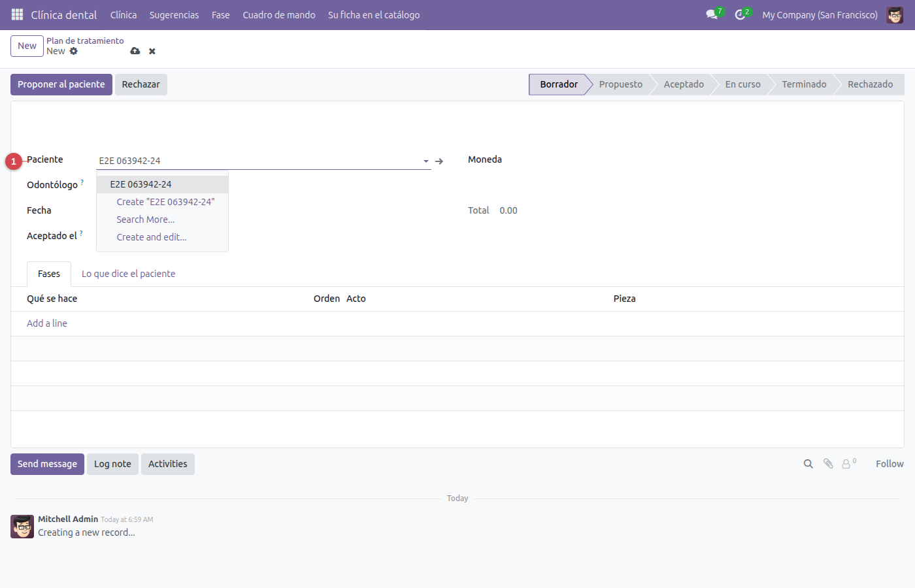
Task: Open the apps grid menu icon
Action: [18, 14]
